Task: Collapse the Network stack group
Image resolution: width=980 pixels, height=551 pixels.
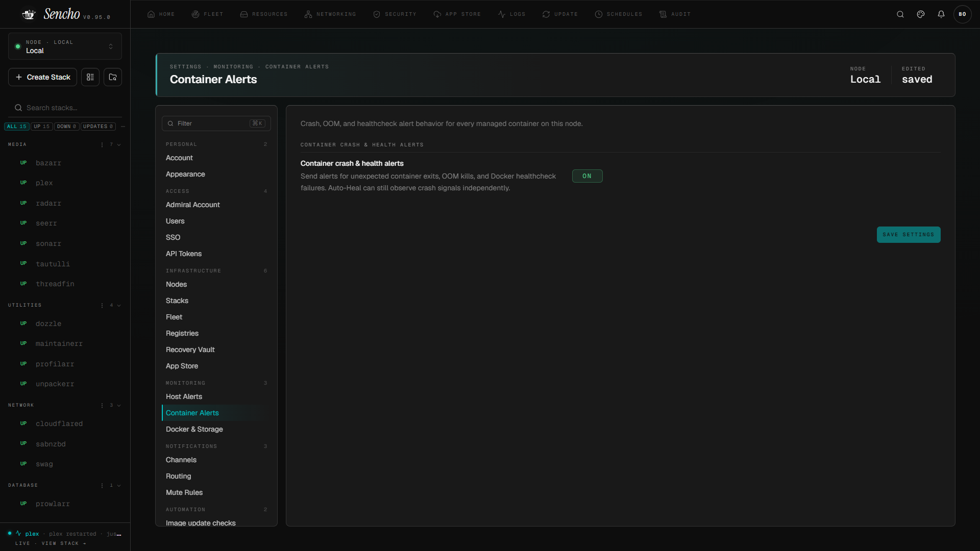Action: 119,406
